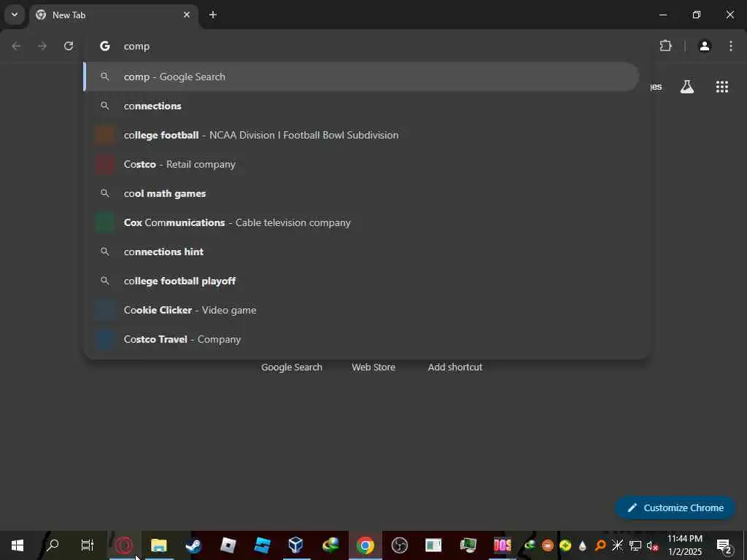Close the New Tab tab
747x560 pixels.
point(187,15)
